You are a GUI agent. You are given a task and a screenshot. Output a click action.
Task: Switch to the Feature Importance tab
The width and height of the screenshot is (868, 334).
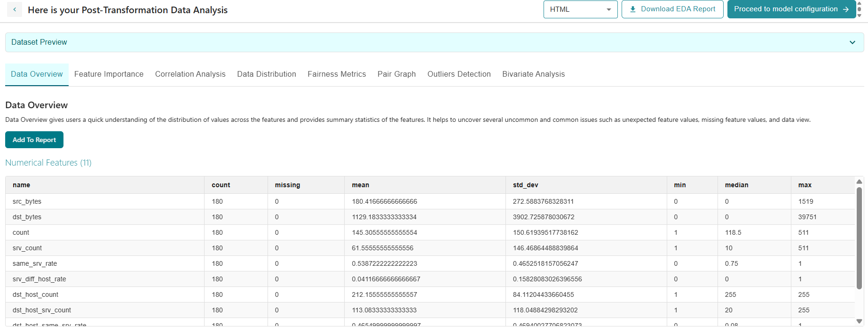click(109, 74)
